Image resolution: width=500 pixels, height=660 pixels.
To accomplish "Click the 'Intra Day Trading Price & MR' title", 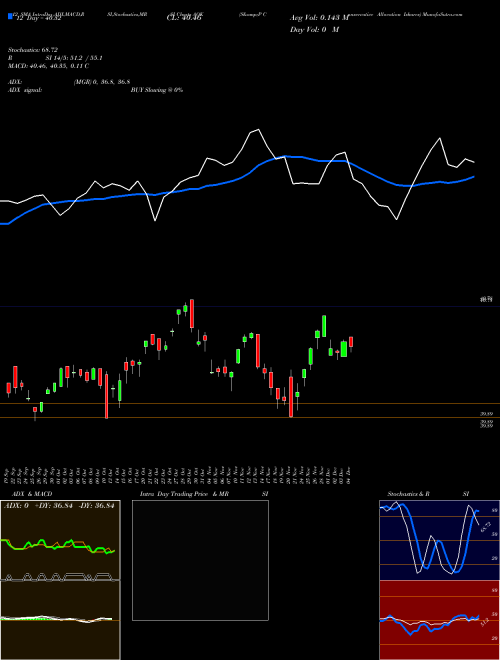I will coord(185,494).
